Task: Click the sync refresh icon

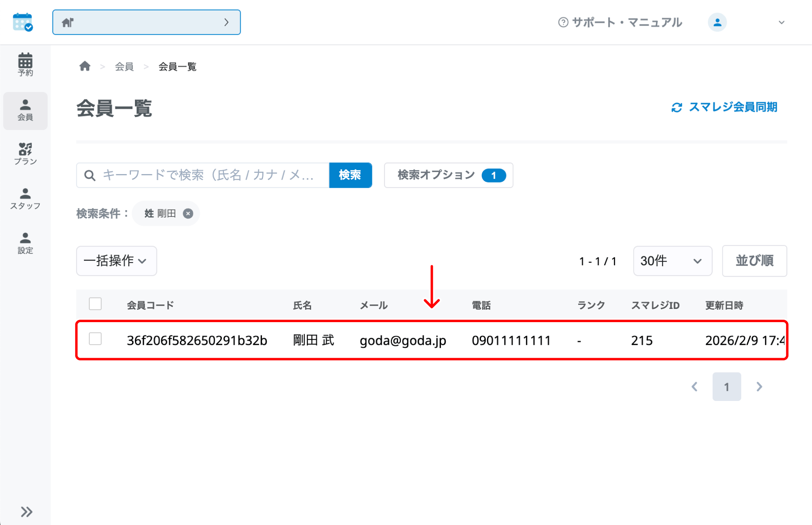Action: pyautogui.click(x=677, y=107)
